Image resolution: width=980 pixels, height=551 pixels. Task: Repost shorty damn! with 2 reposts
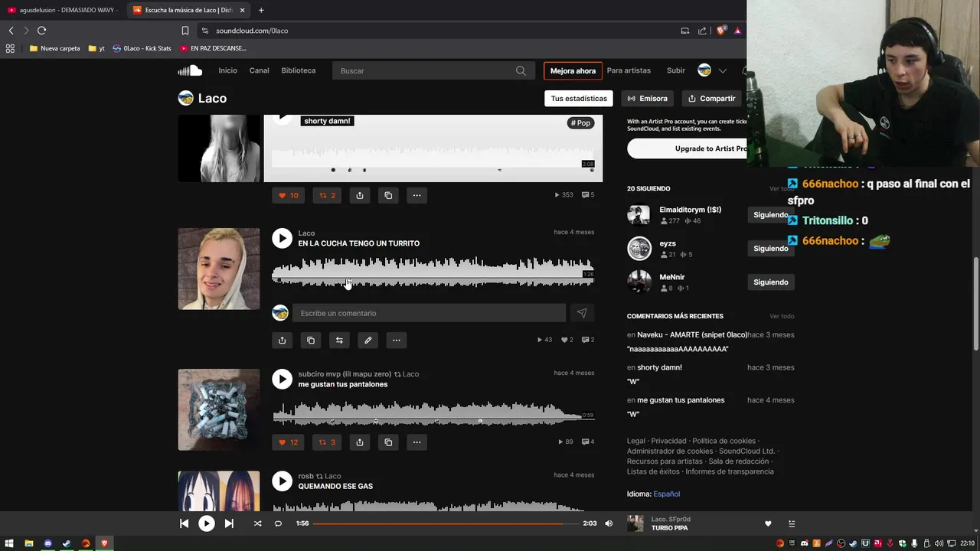(327, 195)
